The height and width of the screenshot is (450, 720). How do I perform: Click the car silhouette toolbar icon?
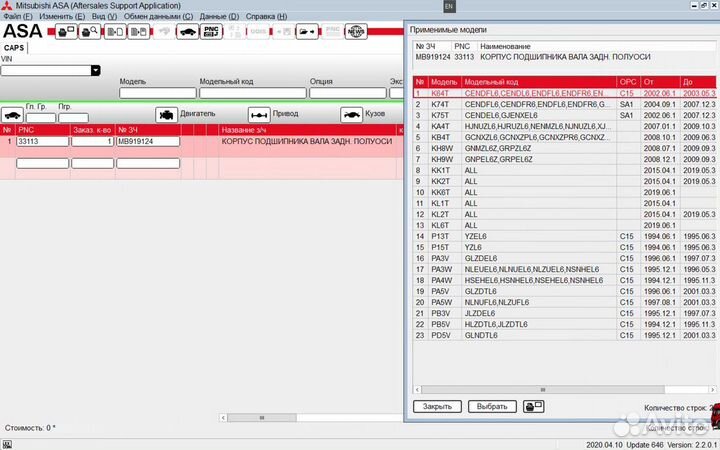(x=188, y=32)
